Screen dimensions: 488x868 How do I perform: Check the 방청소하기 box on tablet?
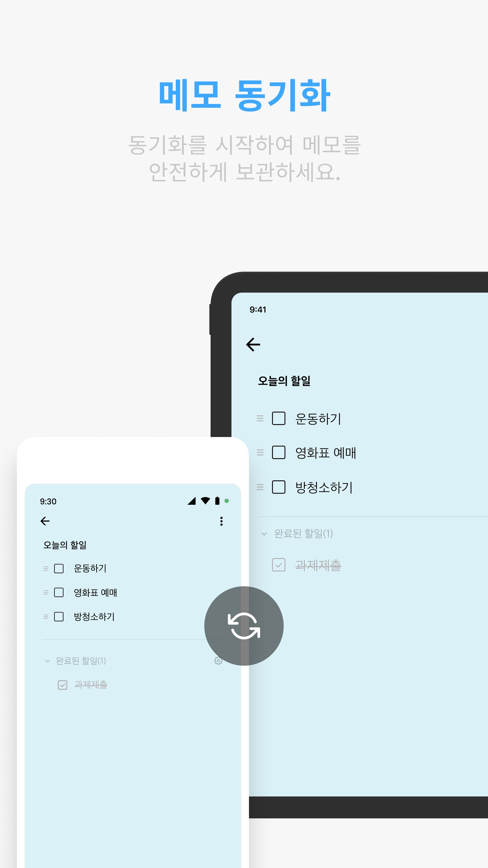[x=279, y=487]
